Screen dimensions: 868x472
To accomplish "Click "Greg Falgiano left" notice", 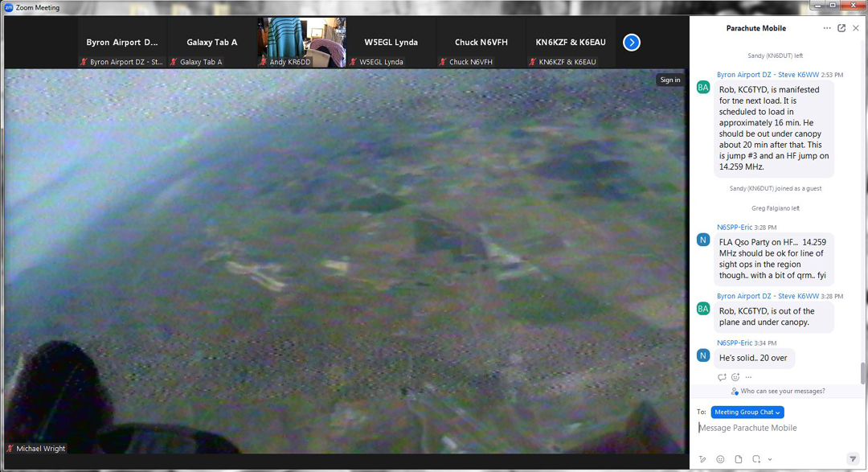I will 775,208.
